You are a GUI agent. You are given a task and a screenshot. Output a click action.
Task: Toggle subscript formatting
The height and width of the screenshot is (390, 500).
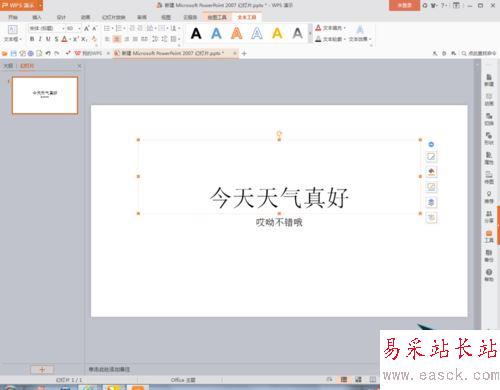click(x=84, y=39)
